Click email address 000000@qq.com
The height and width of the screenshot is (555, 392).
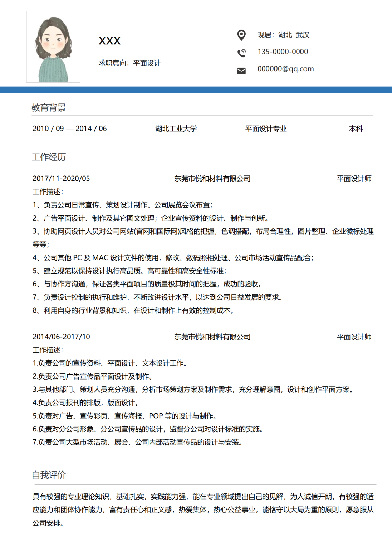(x=285, y=69)
